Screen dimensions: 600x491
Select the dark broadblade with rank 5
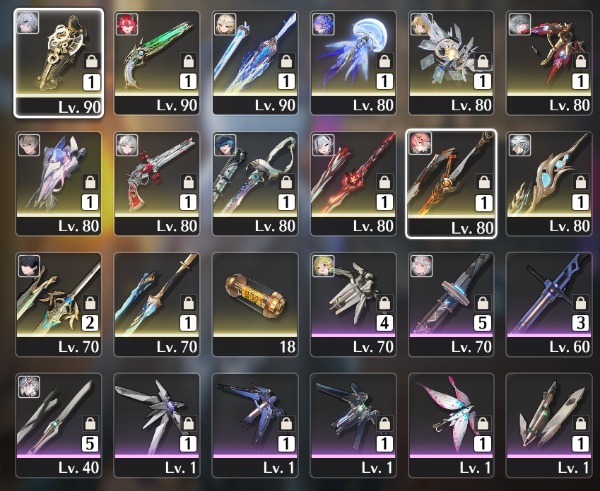(451, 305)
